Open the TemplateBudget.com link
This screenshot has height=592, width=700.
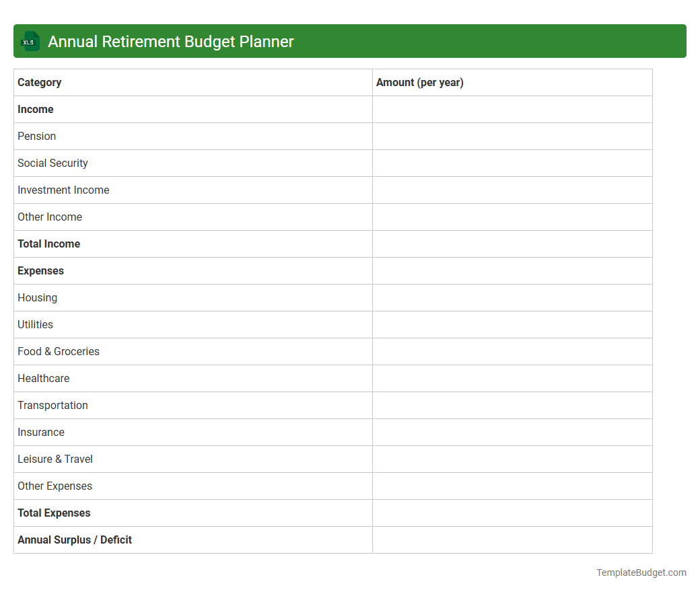point(641,572)
